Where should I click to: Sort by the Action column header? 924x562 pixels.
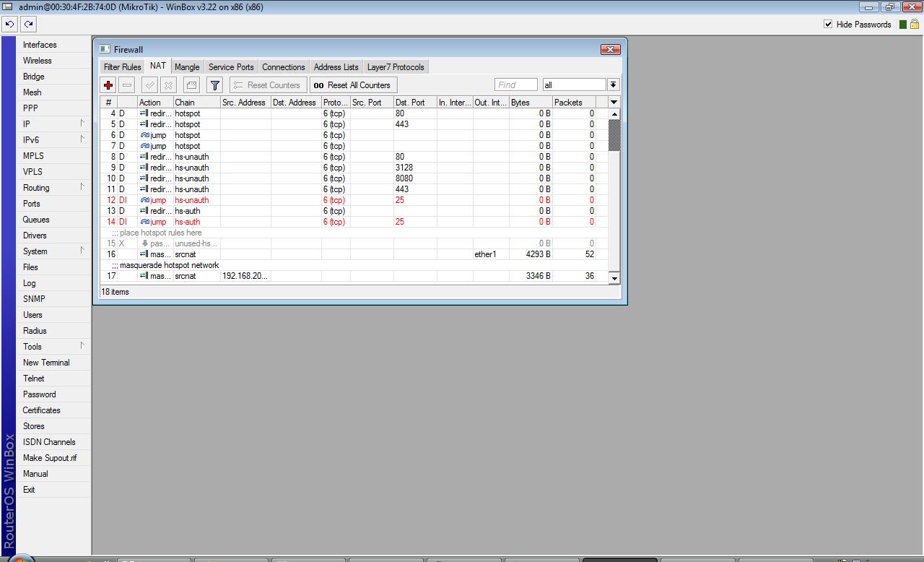click(x=155, y=103)
